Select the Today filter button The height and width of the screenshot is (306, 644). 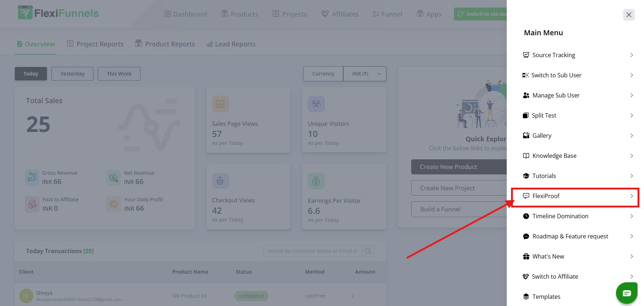tap(31, 74)
